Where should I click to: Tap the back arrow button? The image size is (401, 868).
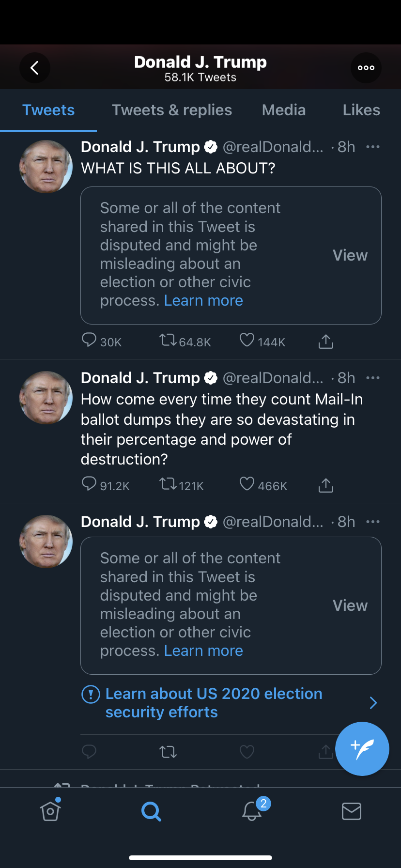[x=35, y=68]
